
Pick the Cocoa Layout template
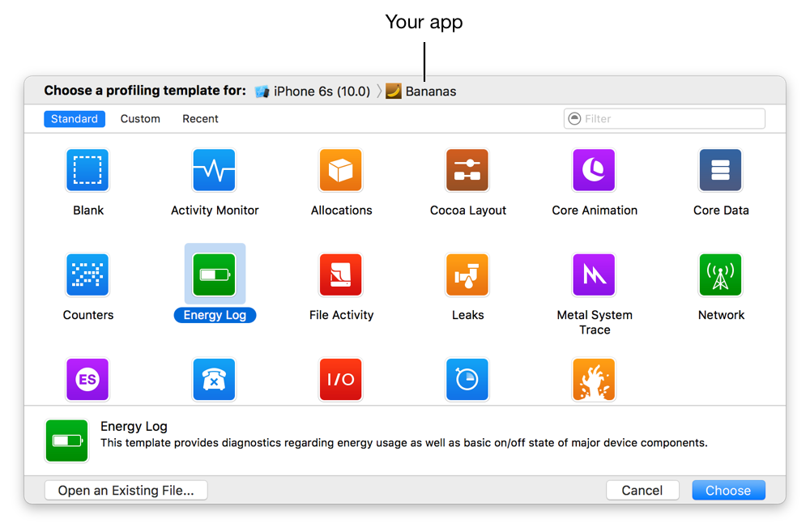click(467, 170)
